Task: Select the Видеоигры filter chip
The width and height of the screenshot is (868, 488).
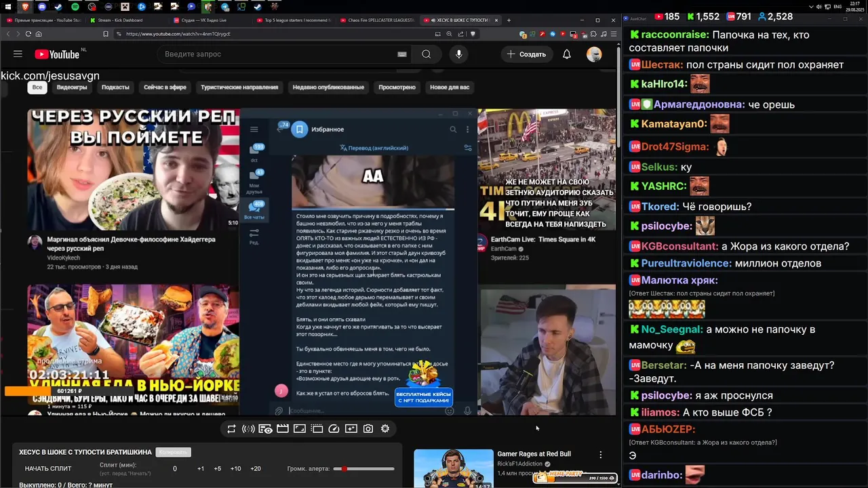Action: pyautogui.click(x=72, y=87)
